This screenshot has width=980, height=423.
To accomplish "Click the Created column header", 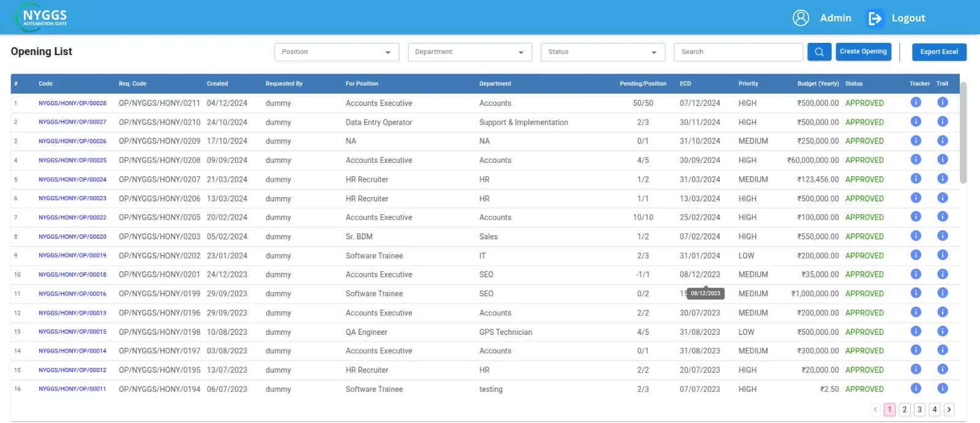I will point(217,84).
